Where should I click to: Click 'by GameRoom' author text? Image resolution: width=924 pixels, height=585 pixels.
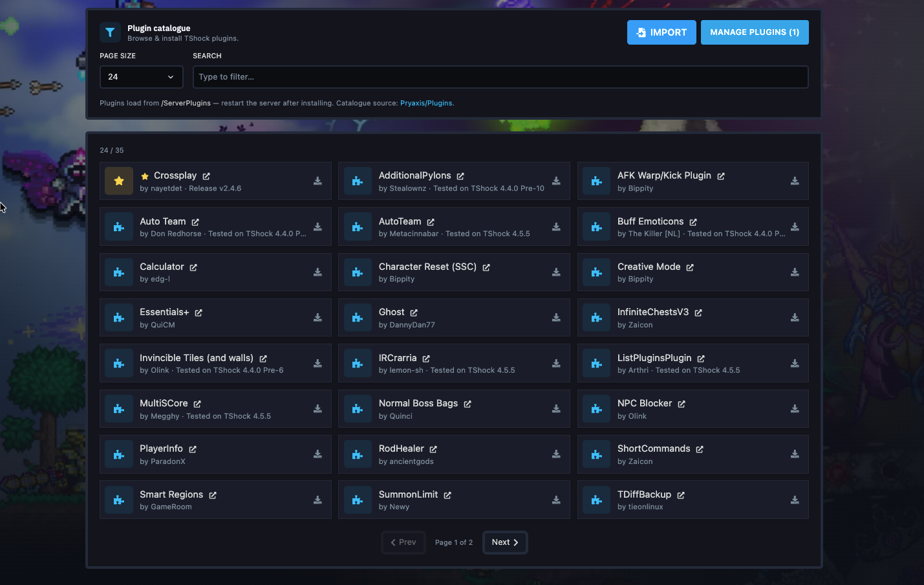166,507
